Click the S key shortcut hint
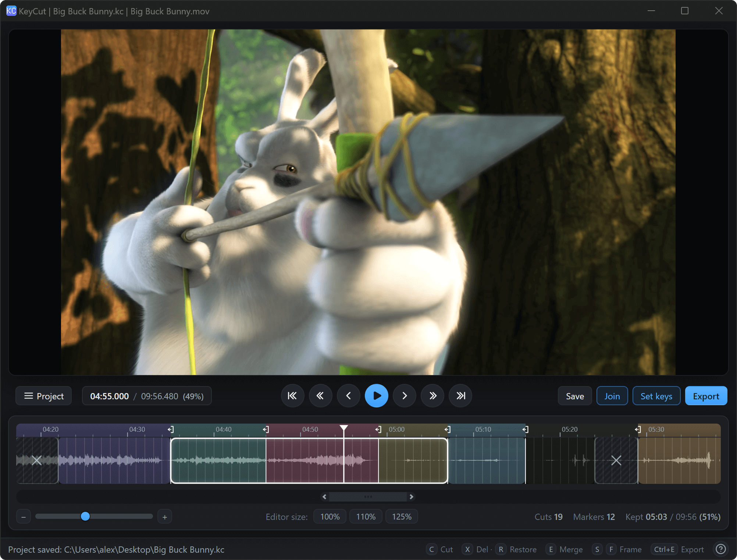The height and width of the screenshot is (560, 737). tap(597, 549)
